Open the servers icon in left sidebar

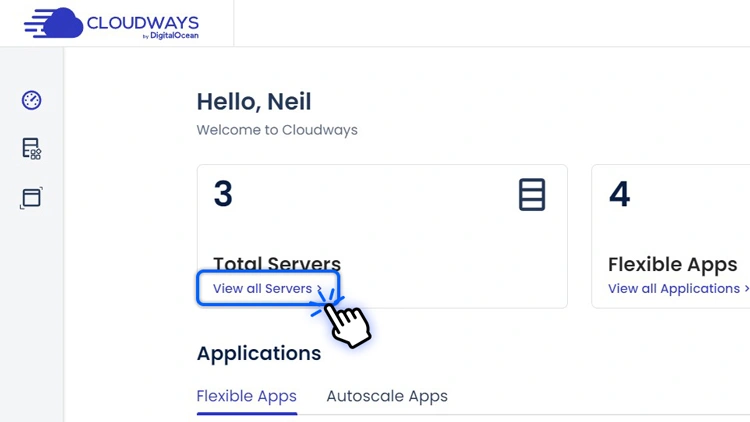tap(31, 148)
